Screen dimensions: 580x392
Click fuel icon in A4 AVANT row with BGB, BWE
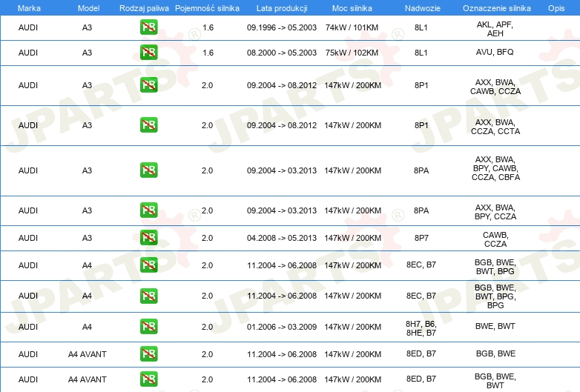(x=148, y=354)
